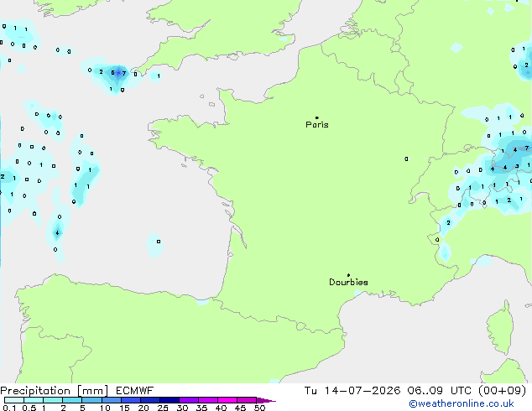
Task: Click the weatheronline.co.uk copyright link
Action: point(461,403)
